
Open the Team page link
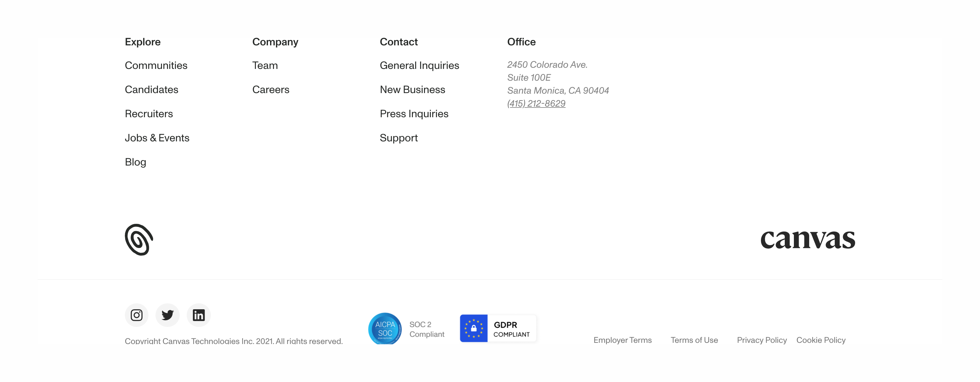[265, 65]
